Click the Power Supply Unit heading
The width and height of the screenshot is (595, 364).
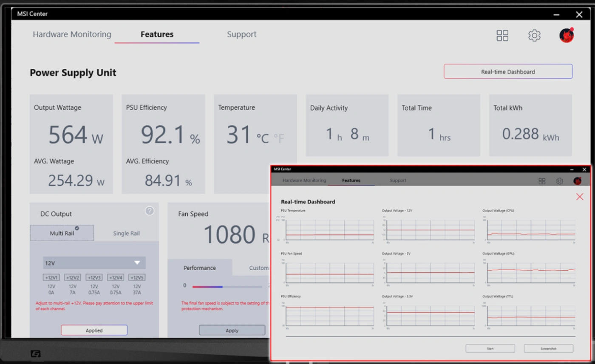tap(73, 73)
